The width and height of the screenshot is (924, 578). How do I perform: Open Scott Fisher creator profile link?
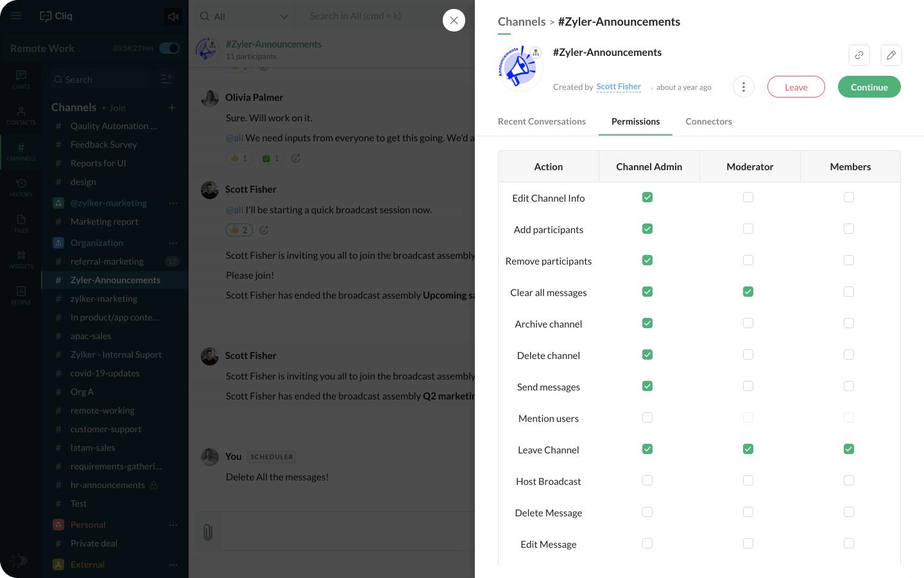tap(618, 87)
